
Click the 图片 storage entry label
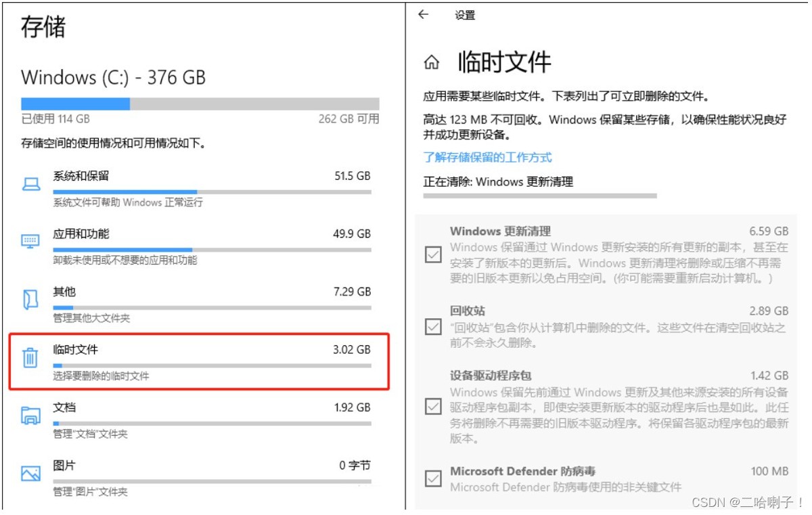[x=65, y=466]
